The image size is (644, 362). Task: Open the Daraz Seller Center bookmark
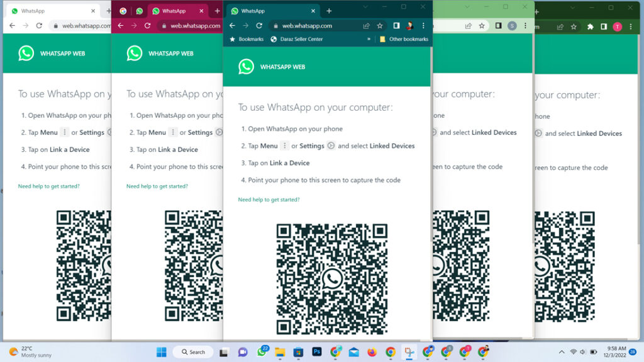point(297,39)
